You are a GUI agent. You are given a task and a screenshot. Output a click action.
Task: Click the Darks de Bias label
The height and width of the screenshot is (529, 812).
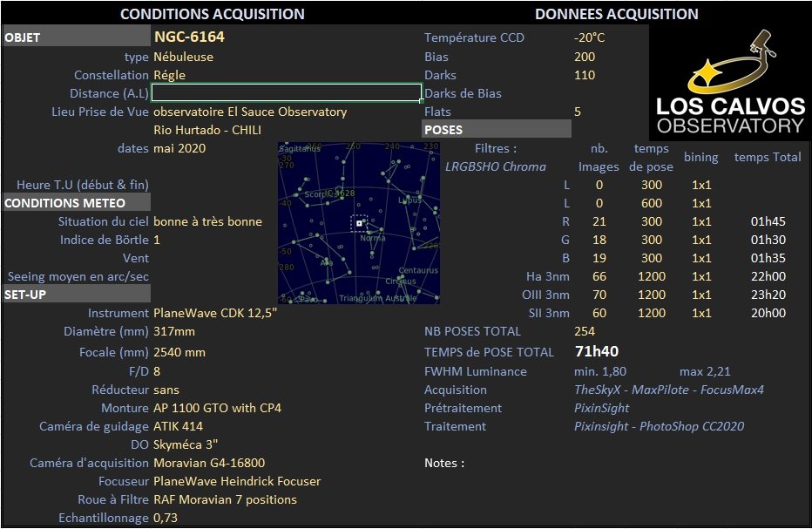[x=463, y=93]
